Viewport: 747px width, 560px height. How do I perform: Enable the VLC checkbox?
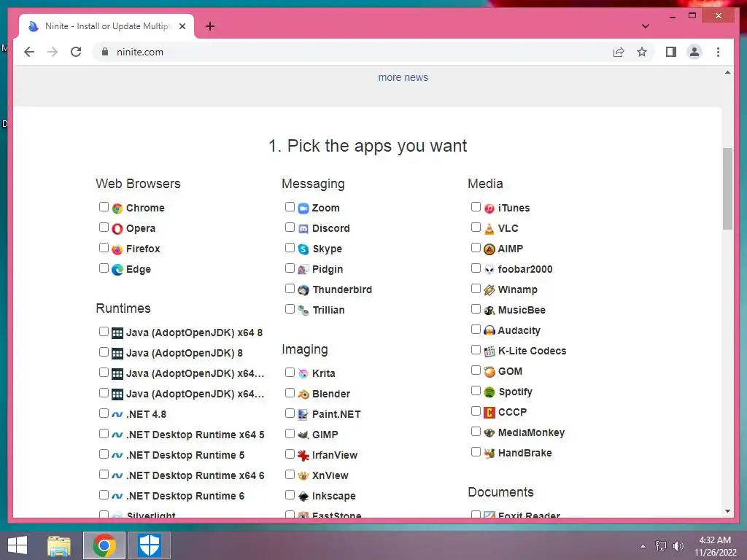tap(476, 227)
